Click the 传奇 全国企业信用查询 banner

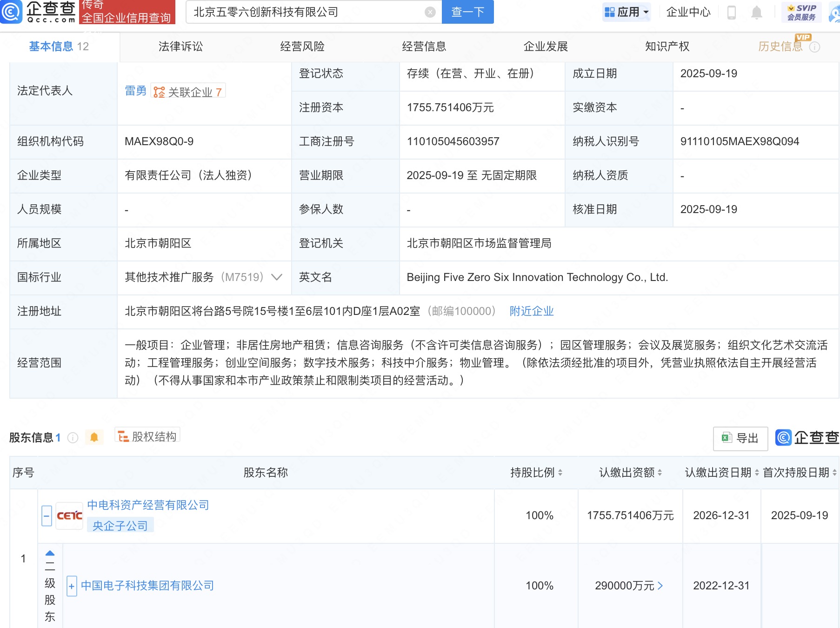click(127, 12)
